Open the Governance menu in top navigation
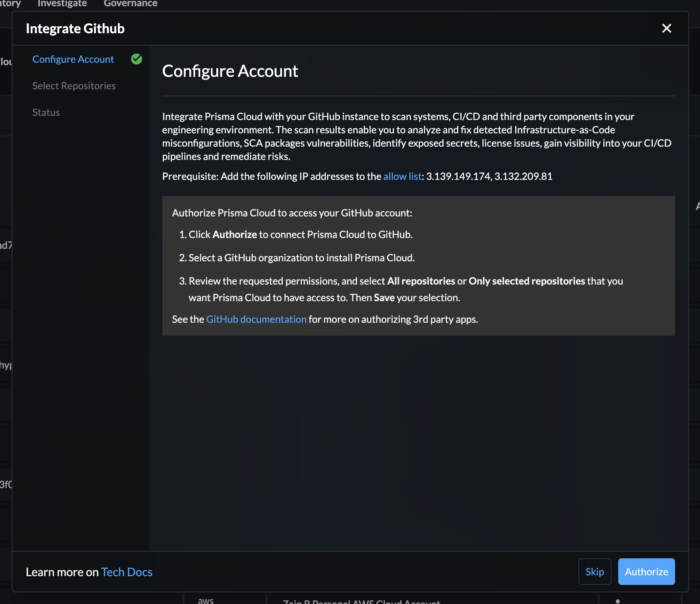Screen dimensions: 700x604 [x=130, y=4]
